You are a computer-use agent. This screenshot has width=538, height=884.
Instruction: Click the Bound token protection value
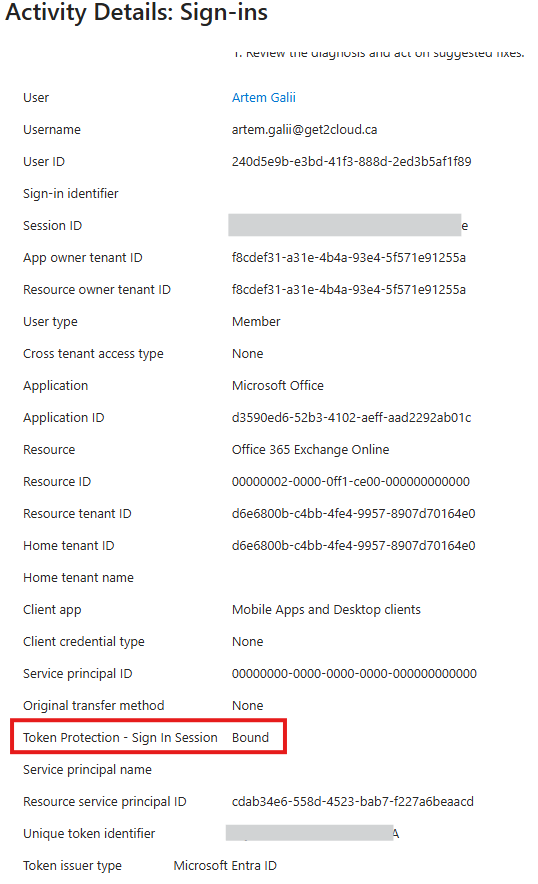click(250, 738)
